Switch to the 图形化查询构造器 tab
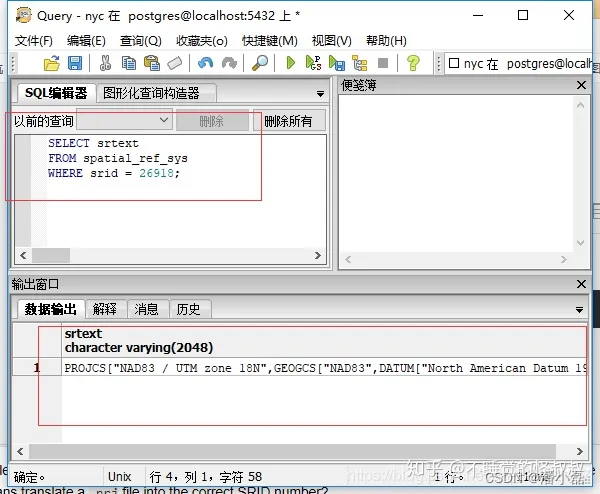This screenshot has height=494, width=600. (x=156, y=93)
